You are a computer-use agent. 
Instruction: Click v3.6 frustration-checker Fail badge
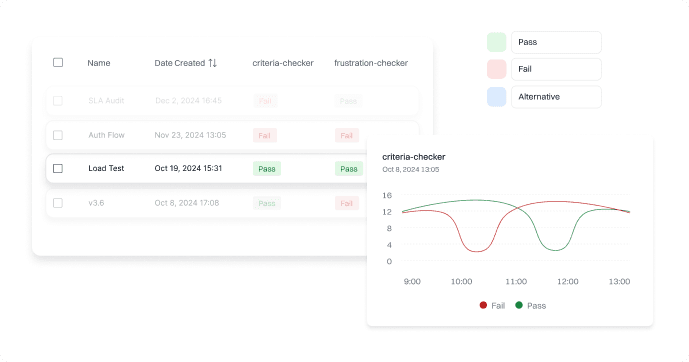coord(347,203)
